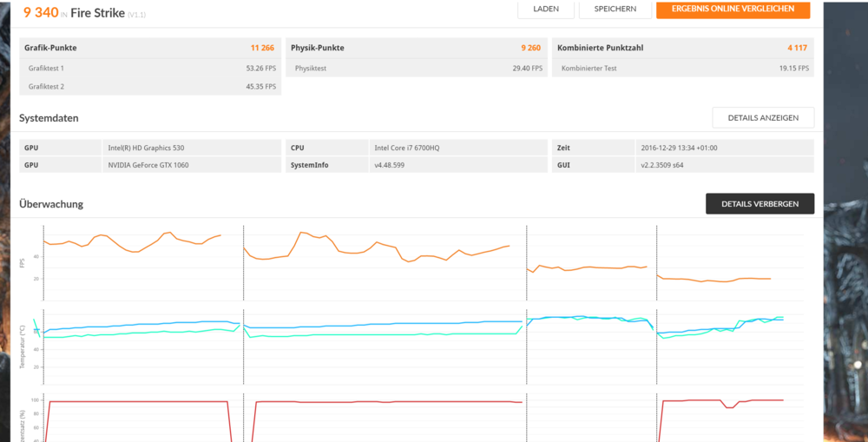Open ERGEBNIS ONLINE VERGLEICHEN
The height and width of the screenshot is (442, 868).
pos(733,10)
